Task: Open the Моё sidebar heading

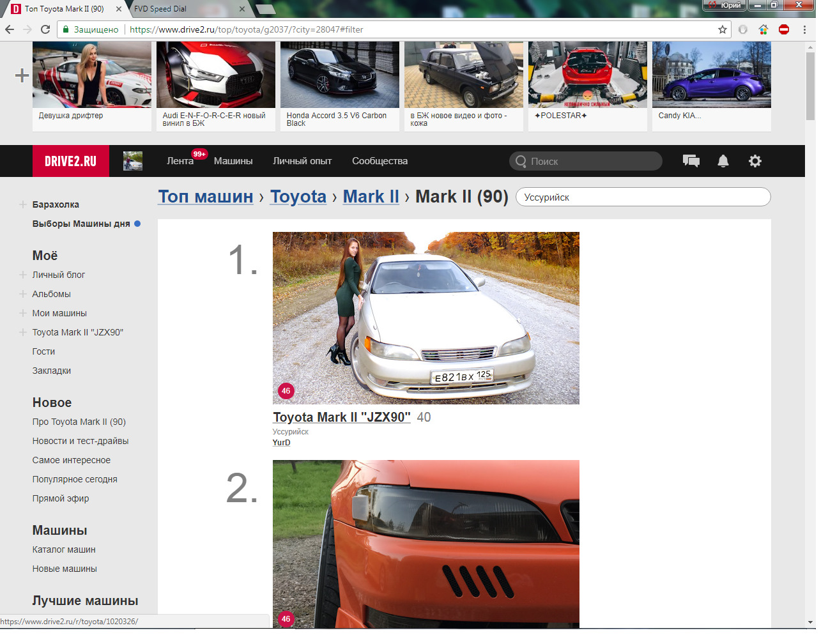Action: [45, 256]
